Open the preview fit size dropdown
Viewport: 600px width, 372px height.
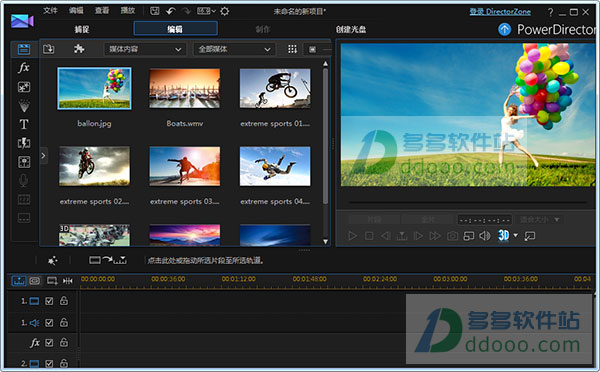tap(540, 220)
